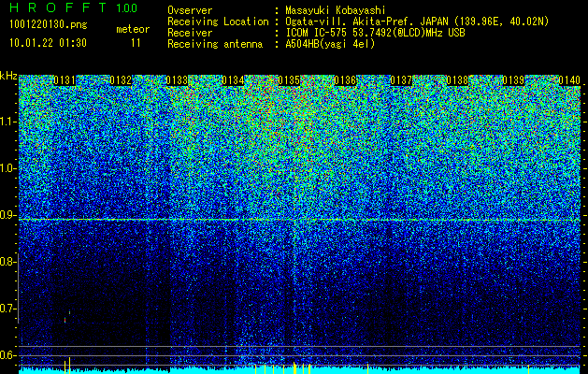Click the meteor label
The image size is (588, 374).
click(133, 29)
